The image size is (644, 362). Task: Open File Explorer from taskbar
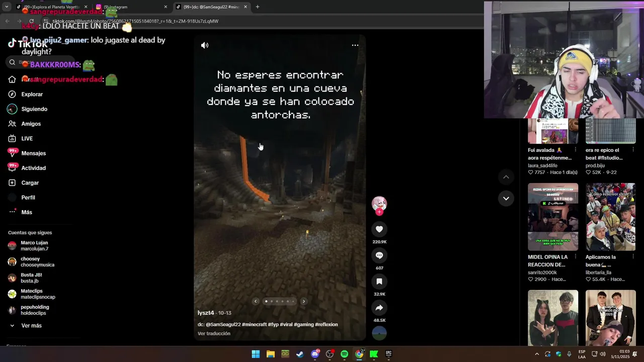coord(271,354)
